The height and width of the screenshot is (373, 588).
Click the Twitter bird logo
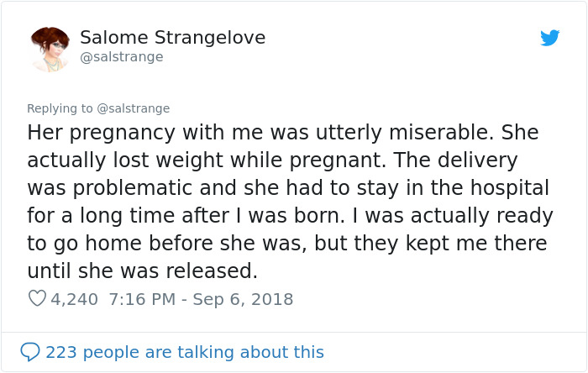click(549, 38)
